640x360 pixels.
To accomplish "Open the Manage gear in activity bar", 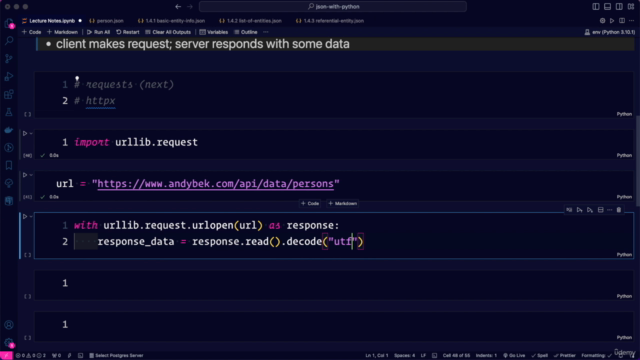I will tap(9, 343).
